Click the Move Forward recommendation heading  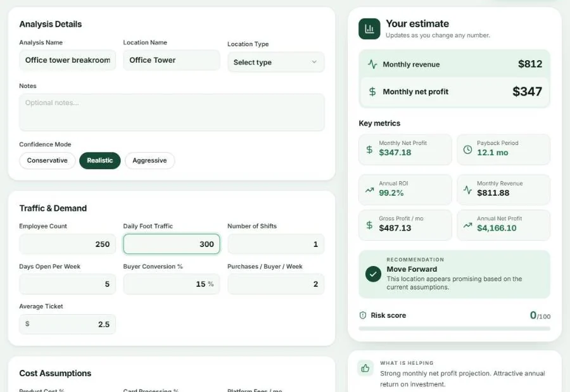pos(412,269)
